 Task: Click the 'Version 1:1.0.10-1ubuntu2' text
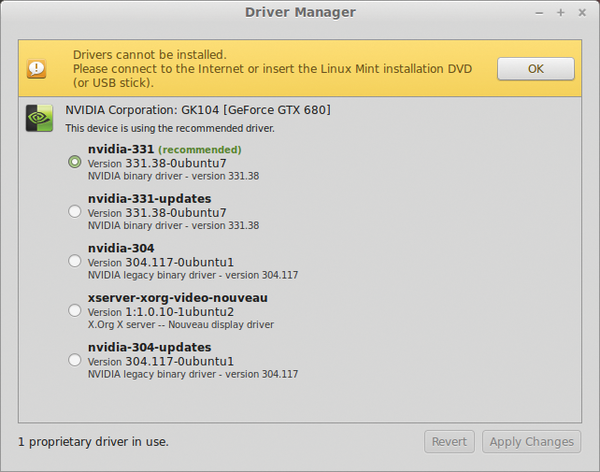tap(161, 311)
